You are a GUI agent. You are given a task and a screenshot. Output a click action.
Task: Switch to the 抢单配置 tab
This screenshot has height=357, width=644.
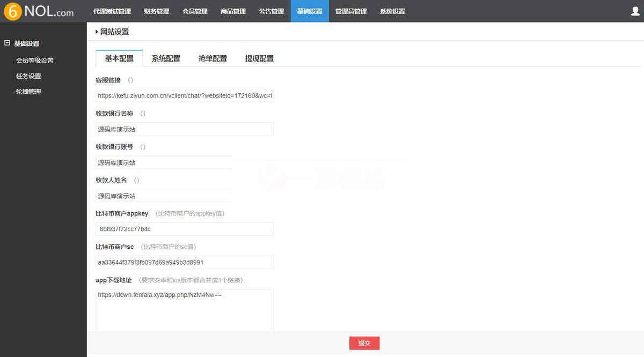pos(213,58)
